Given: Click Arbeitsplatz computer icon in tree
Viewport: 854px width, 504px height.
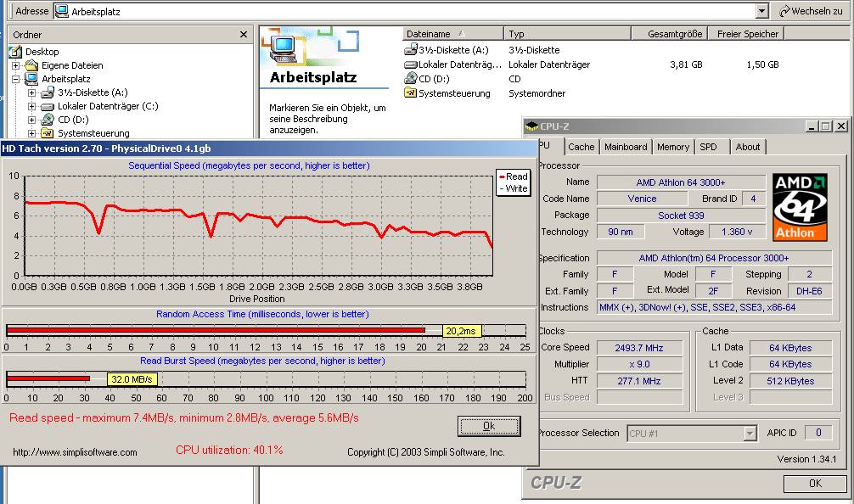Looking at the screenshot, I should [x=31, y=79].
